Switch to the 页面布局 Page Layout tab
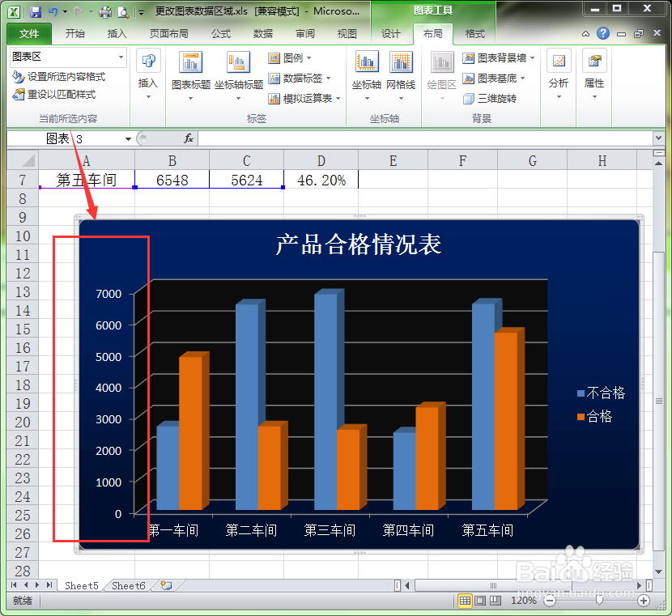 coord(169,33)
